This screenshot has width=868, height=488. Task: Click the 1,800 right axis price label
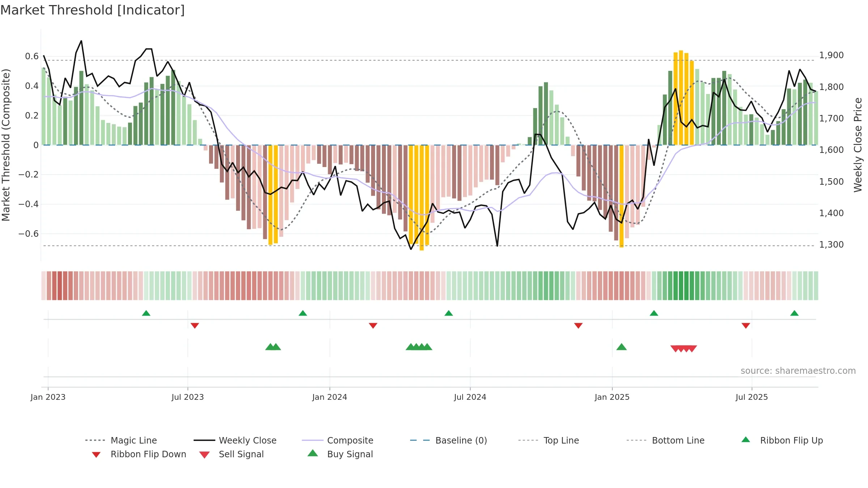831,87
